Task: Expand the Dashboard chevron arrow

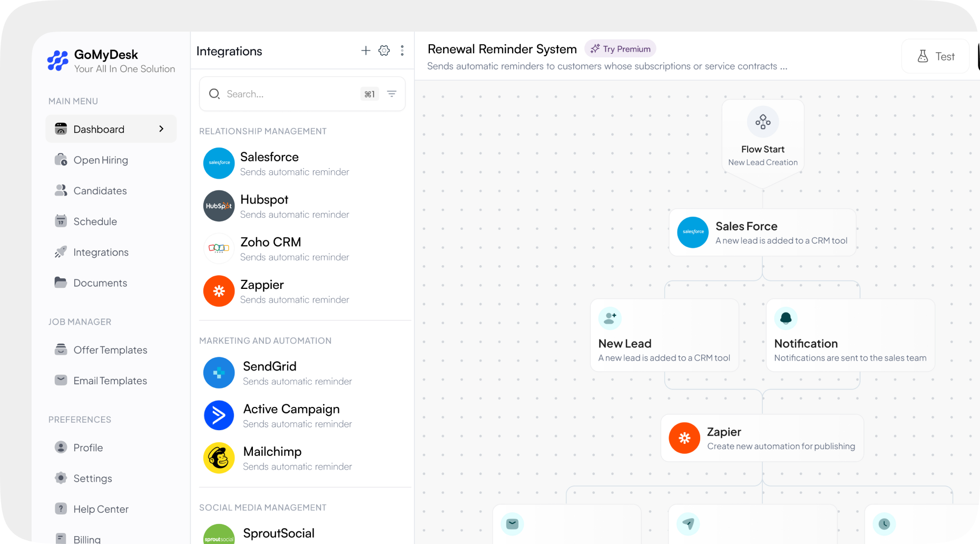Action: [161, 129]
